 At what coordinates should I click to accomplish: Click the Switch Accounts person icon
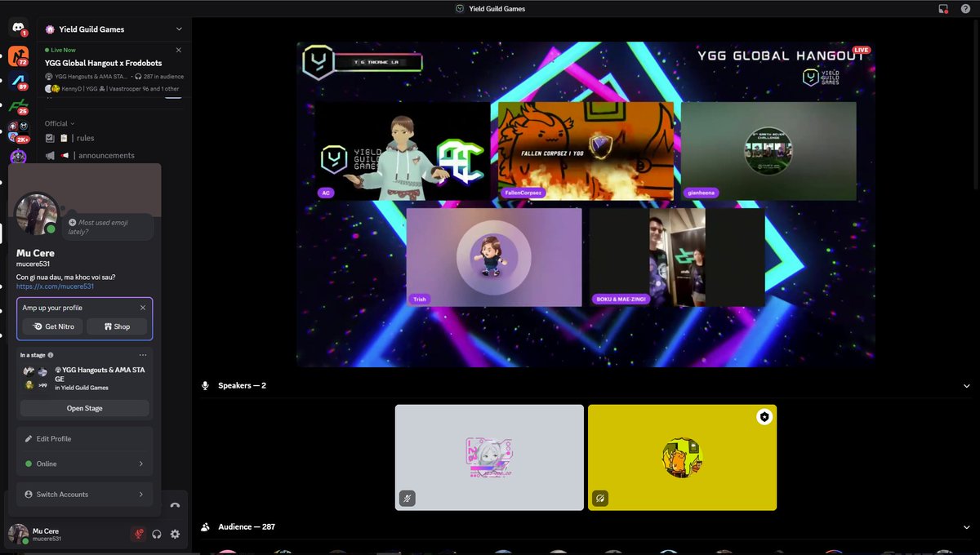29,495
